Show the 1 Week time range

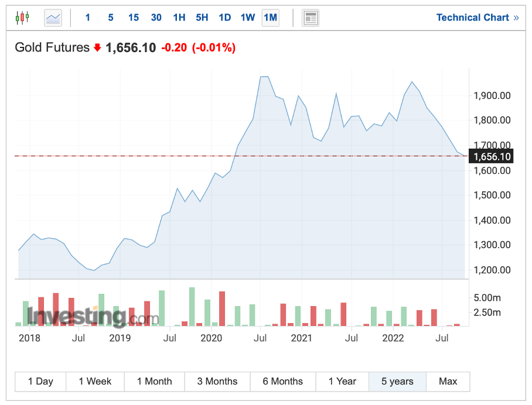point(95,382)
